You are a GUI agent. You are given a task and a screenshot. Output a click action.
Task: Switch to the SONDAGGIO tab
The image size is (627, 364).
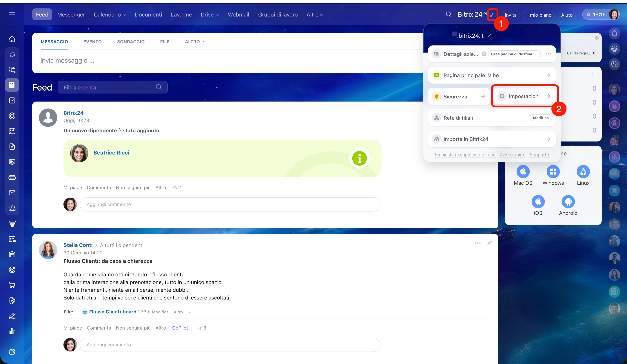point(131,42)
